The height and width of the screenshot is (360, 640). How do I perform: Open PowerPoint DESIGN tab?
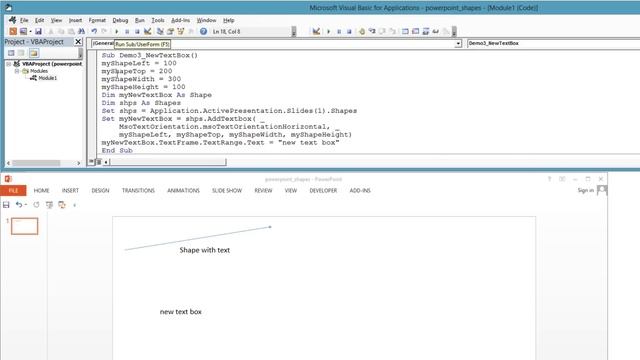100,191
